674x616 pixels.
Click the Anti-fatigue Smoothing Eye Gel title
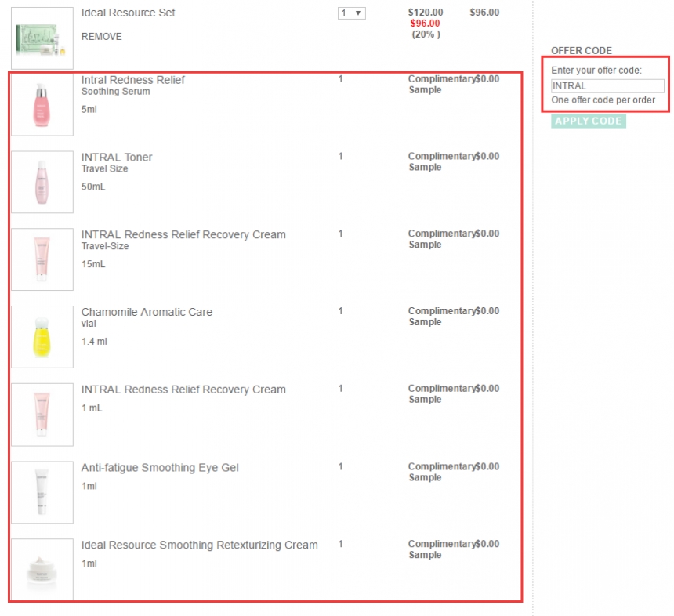click(160, 468)
